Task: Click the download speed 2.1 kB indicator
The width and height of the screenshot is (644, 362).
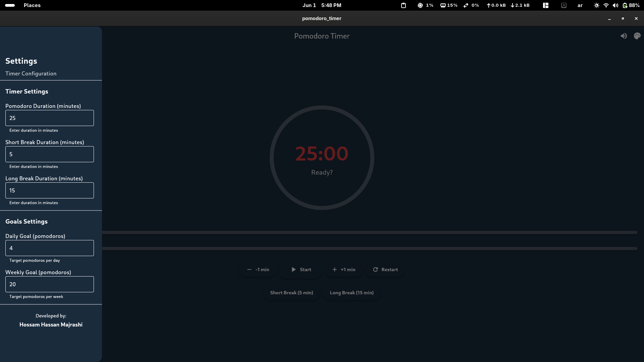Action: [x=520, y=5]
